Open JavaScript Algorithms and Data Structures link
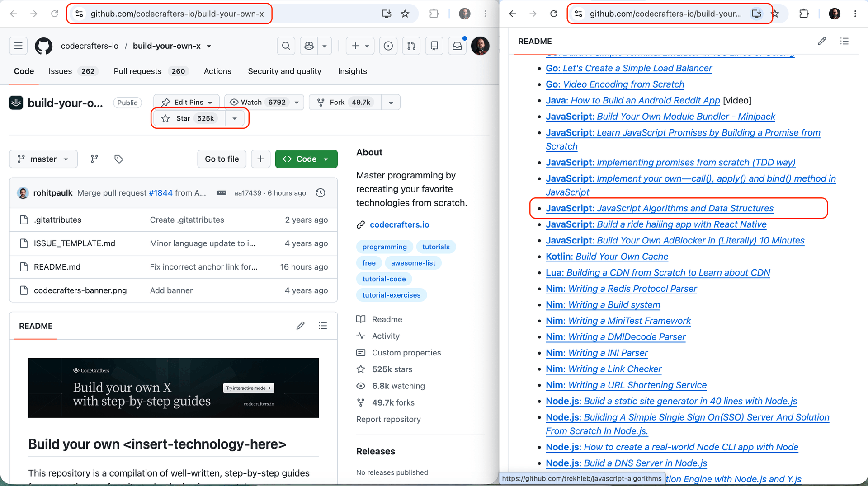 pyautogui.click(x=660, y=208)
